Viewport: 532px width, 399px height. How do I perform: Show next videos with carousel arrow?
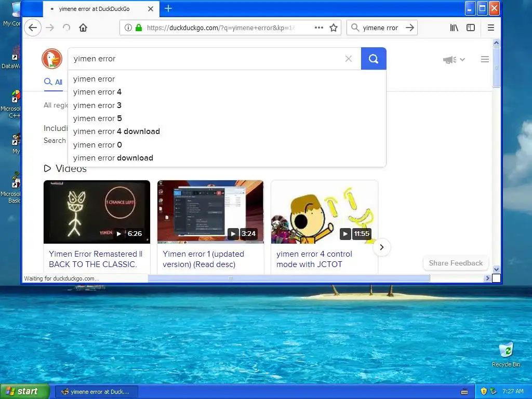pyautogui.click(x=382, y=247)
